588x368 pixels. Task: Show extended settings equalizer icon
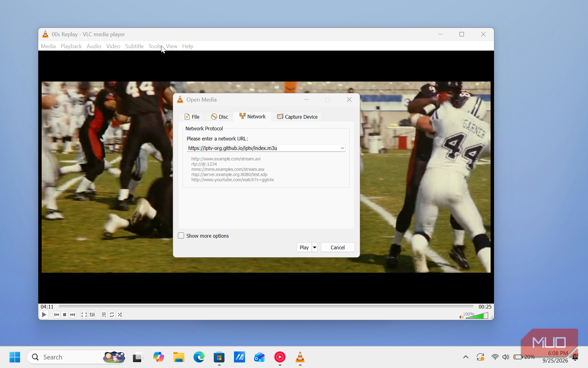(x=92, y=315)
